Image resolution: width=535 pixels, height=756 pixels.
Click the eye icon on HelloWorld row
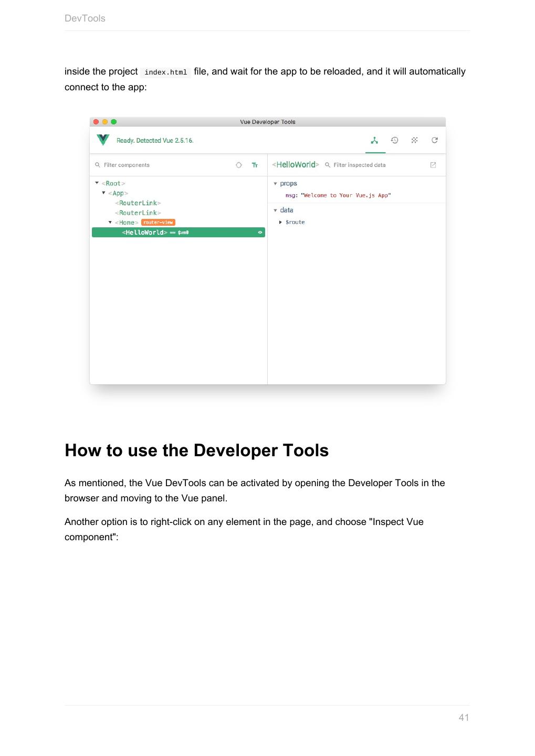tap(260, 233)
